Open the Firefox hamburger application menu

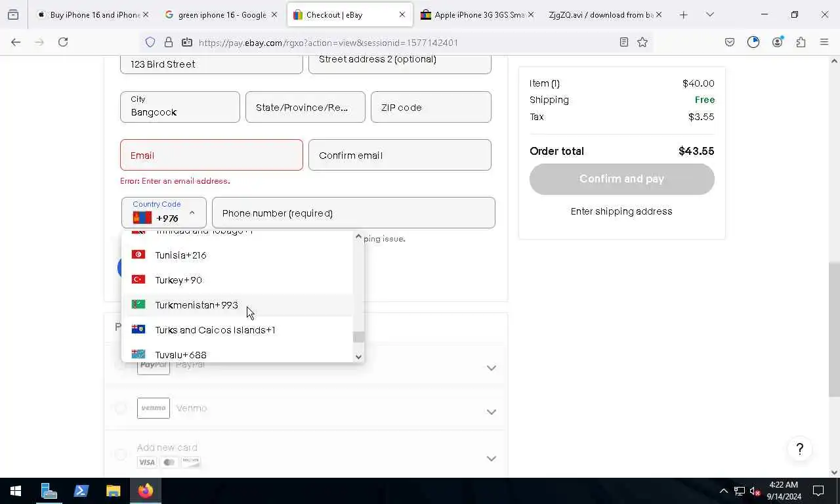[824, 42]
